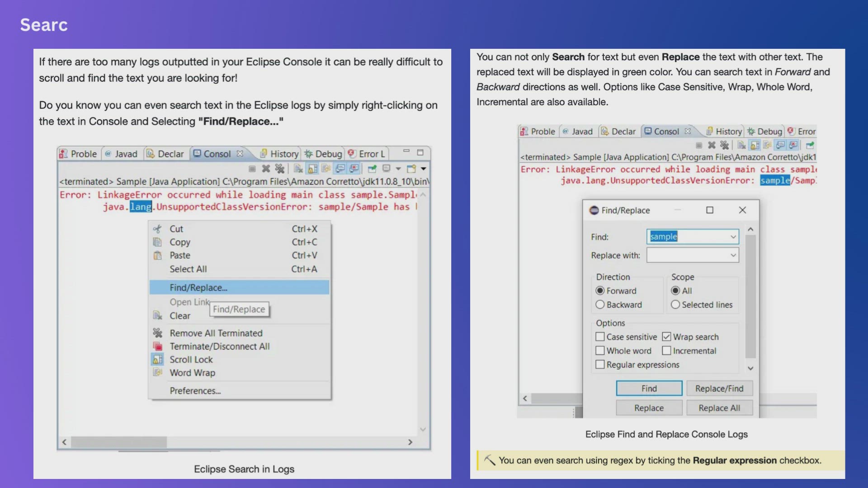Screen dimensions: 868x488
Task: Toggle Scroll Lock icon in left console toolbar
Action: click(312, 169)
